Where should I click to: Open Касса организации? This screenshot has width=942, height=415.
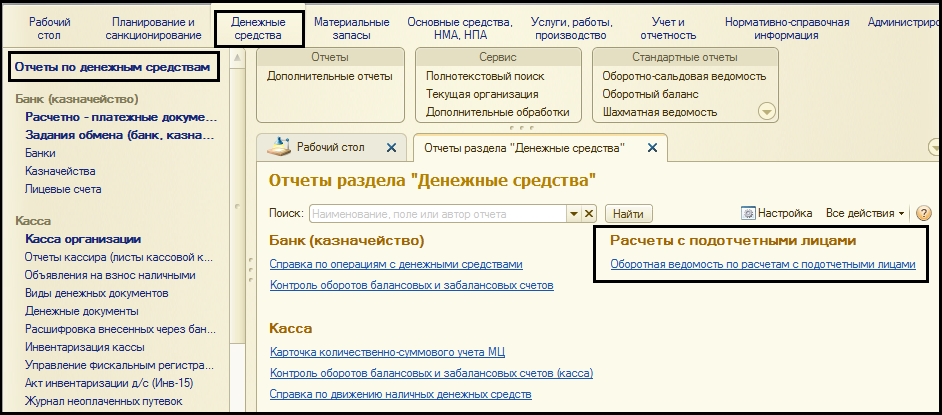point(83,239)
